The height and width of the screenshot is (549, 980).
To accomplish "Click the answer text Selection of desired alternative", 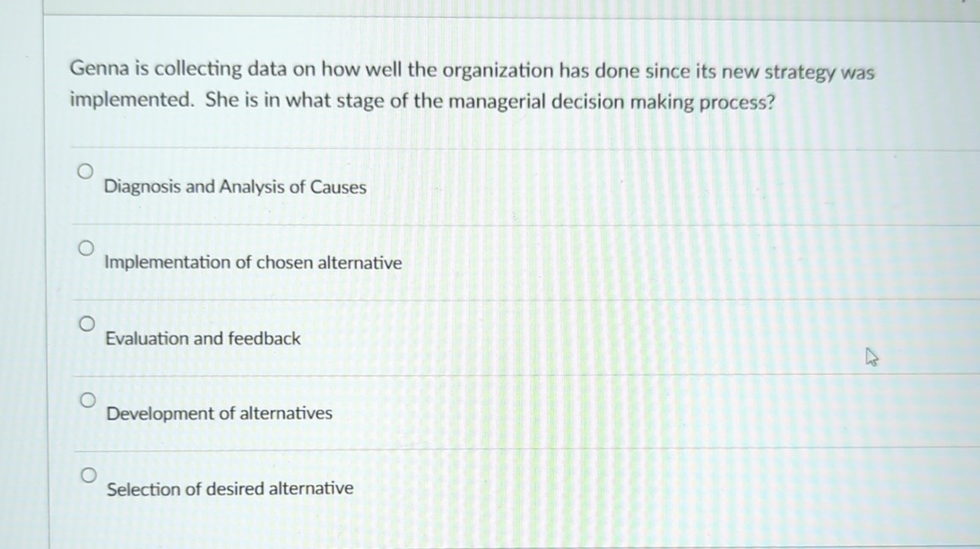I will 229,488.
